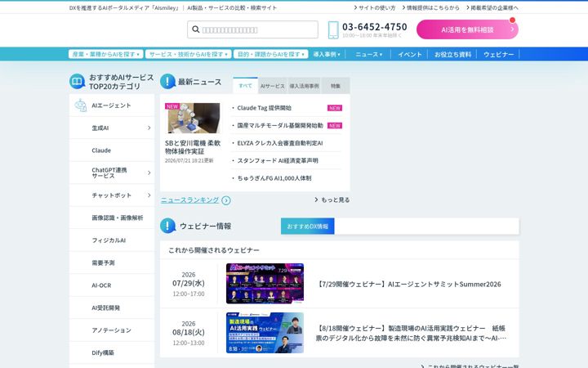
Task: Click the book icon beside おすすめAIサービス
Action: pos(78,82)
